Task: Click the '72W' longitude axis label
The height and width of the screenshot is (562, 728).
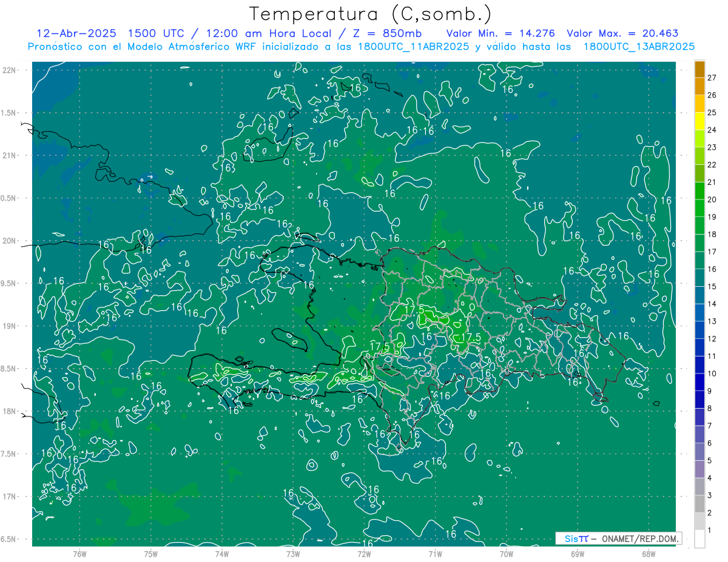Action: [x=364, y=554]
